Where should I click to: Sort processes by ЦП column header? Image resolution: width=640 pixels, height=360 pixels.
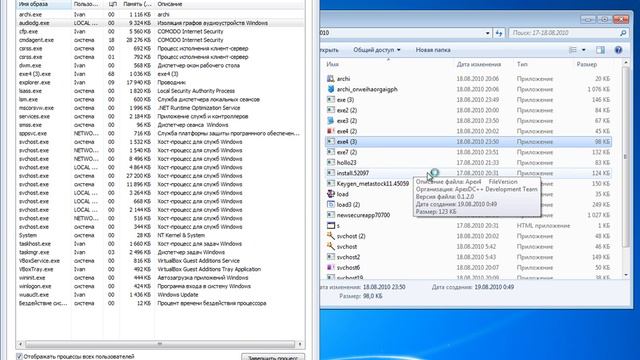pyautogui.click(x=112, y=4)
